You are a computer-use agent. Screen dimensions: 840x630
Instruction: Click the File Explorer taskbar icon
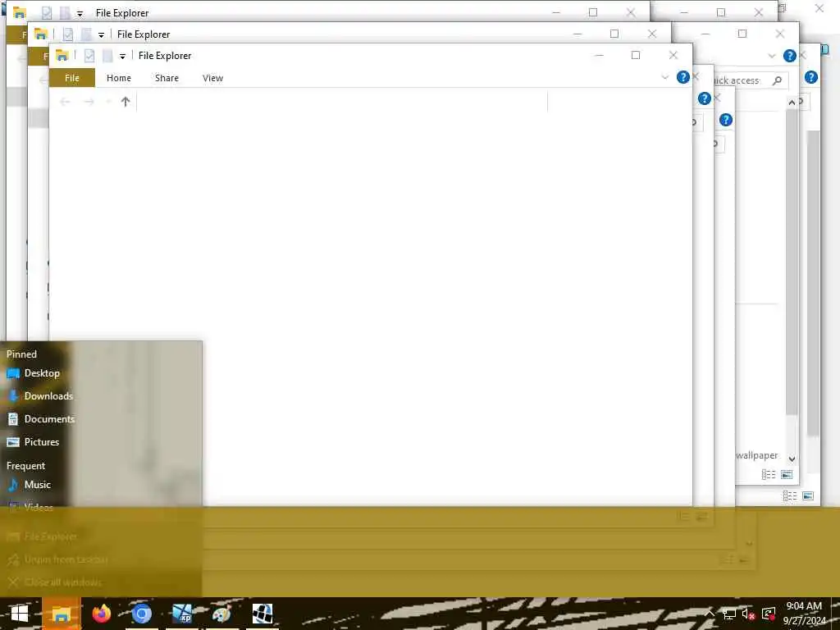[x=61, y=614]
